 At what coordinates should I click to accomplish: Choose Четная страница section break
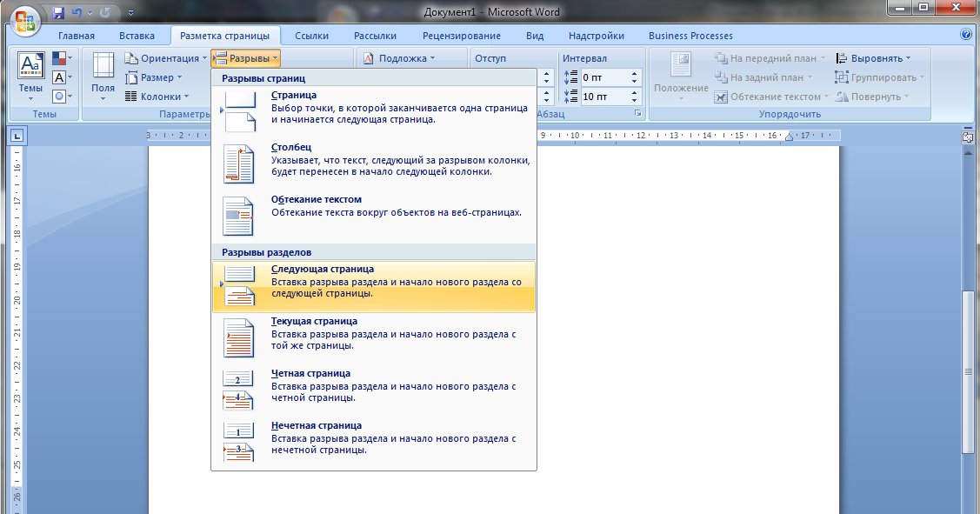374,391
